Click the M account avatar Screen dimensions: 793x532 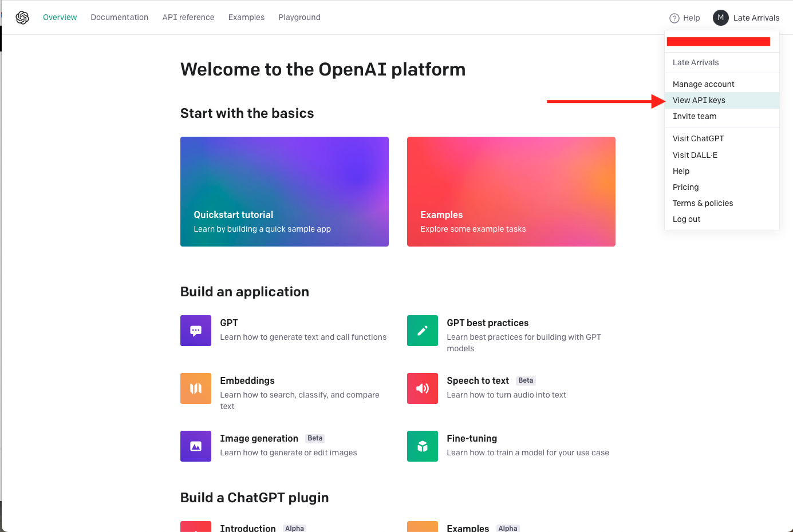(720, 18)
